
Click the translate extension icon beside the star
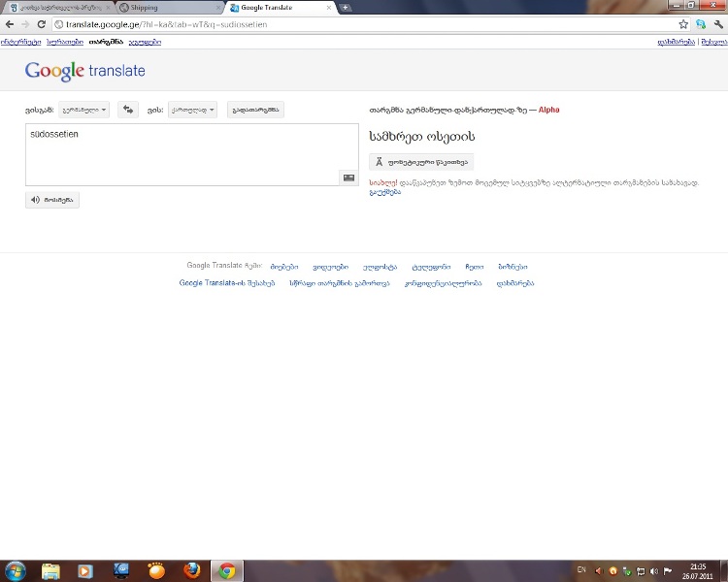(x=701, y=24)
